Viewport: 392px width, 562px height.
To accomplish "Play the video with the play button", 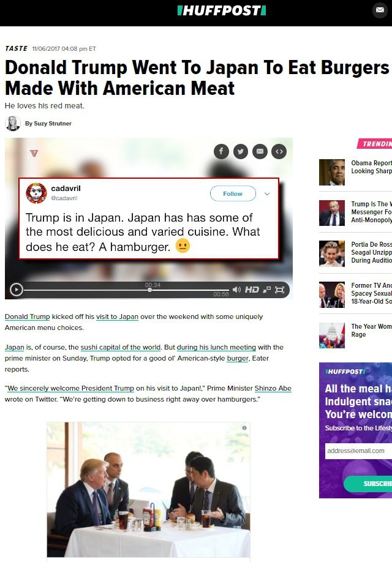I will tap(16, 290).
